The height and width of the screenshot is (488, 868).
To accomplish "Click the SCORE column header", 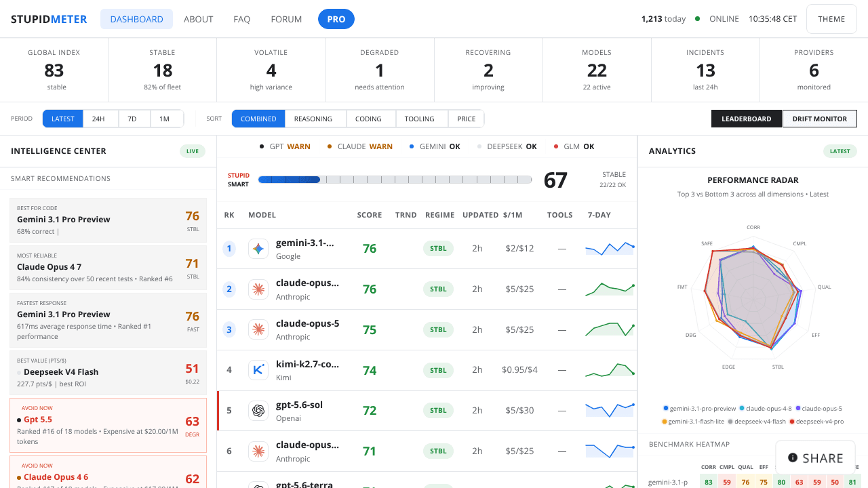I will pyautogui.click(x=370, y=215).
